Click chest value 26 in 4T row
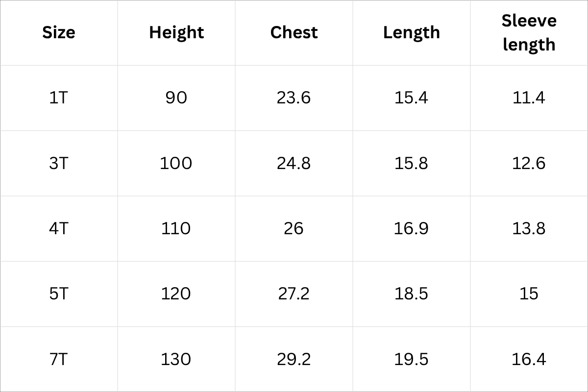 click(294, 228)
